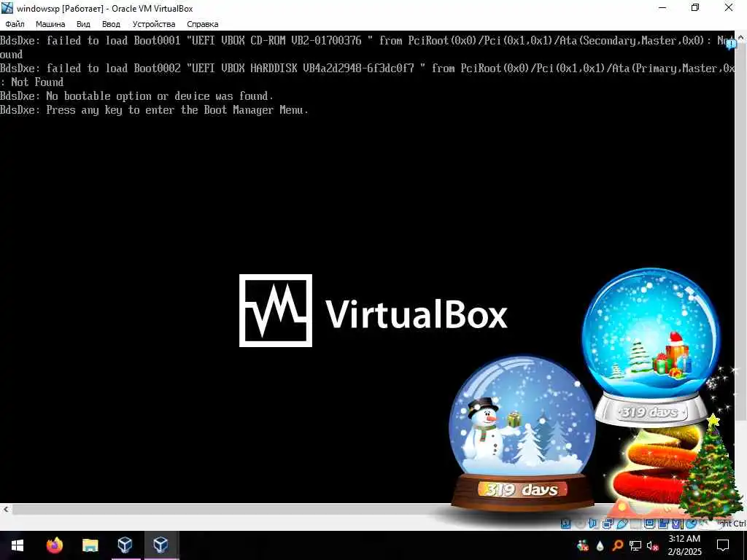Click the CPU virtualization status icon
Screen dimensions: 747x560
coord(676,524)
